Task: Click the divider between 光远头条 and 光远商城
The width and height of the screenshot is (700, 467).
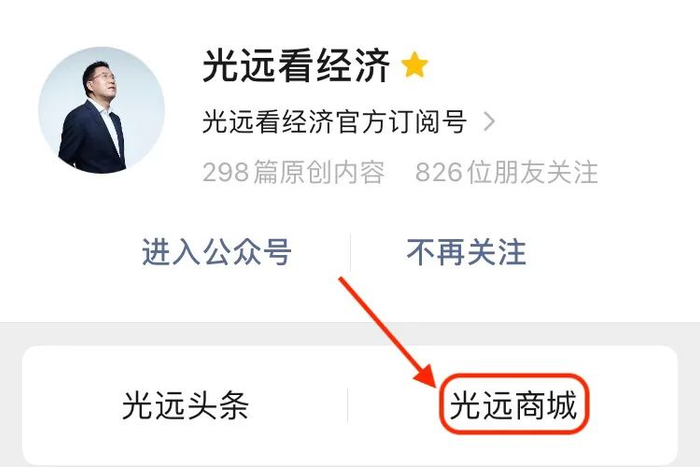Action: pyautogui.click(x=347, y=405)
